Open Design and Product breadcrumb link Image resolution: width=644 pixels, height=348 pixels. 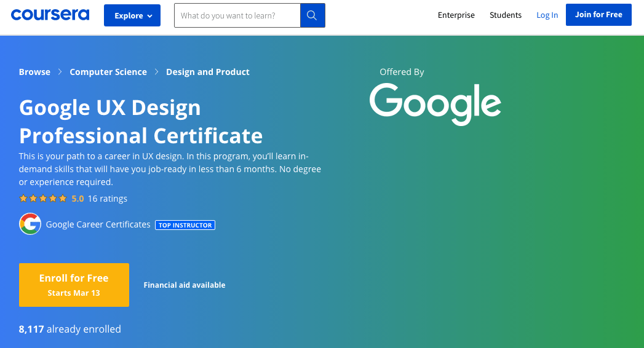207,72
